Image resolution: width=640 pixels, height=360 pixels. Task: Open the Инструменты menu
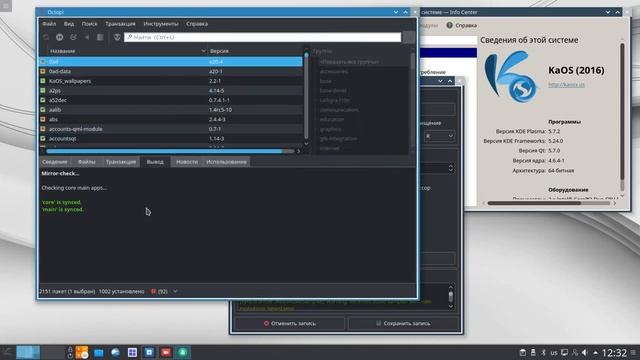161,24
